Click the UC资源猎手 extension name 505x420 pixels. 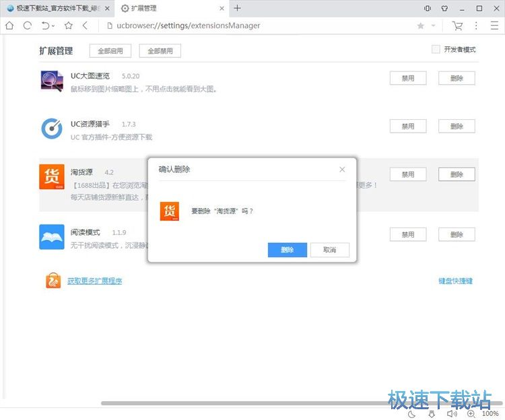(x=90, y=124)
